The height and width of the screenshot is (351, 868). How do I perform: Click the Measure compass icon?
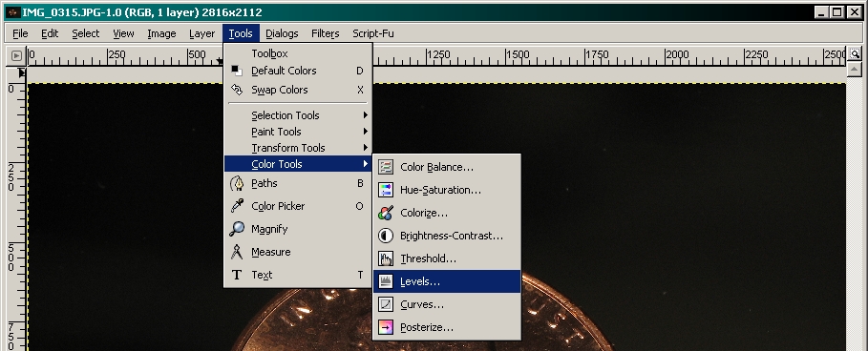point(237,252)
